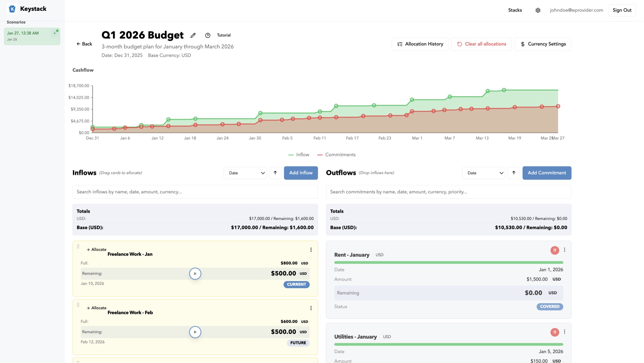The width and height of the screenshot is (644, 363).
Task: Click the kebab menu on the Rent - January card
Action: click(565, 250)
